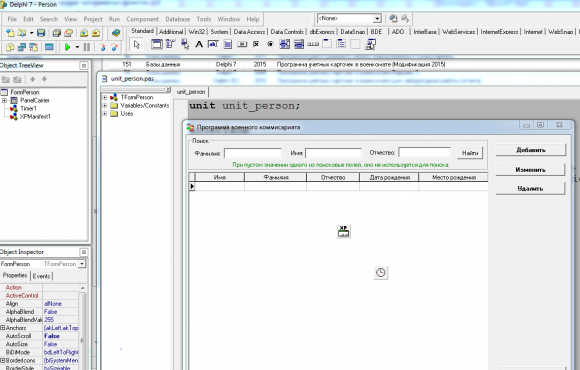Select the arrow cursor tool in palette
The width and height of the screenshot is (580, 370).
pyautogui.click(x=137, y=44)
